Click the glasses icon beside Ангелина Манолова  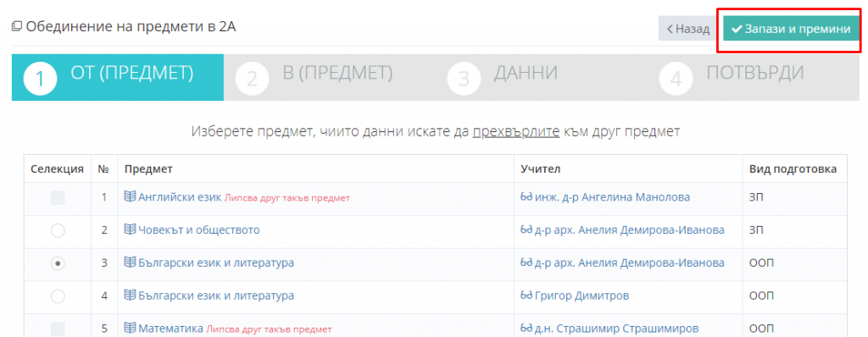click(526, 197)
